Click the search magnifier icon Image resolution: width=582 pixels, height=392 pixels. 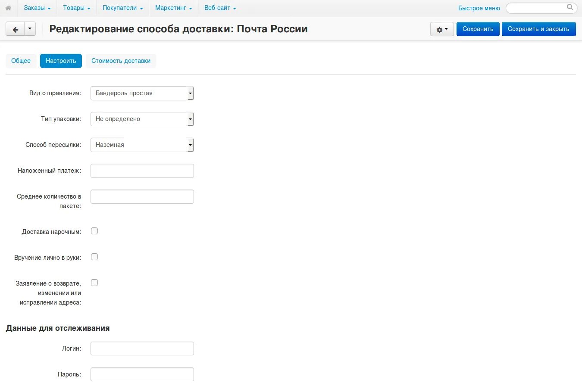click(570, 7)
